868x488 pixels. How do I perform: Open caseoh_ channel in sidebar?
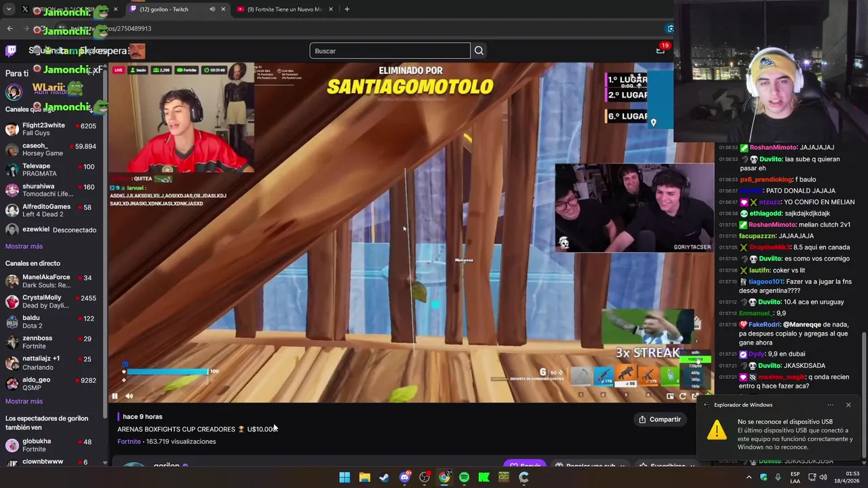(51, 149)
